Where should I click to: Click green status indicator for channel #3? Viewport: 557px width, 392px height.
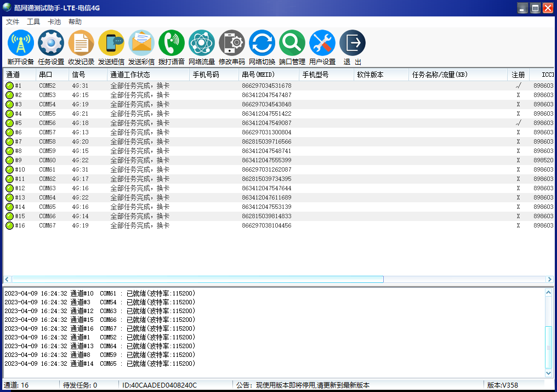click(x=9, y=104)
